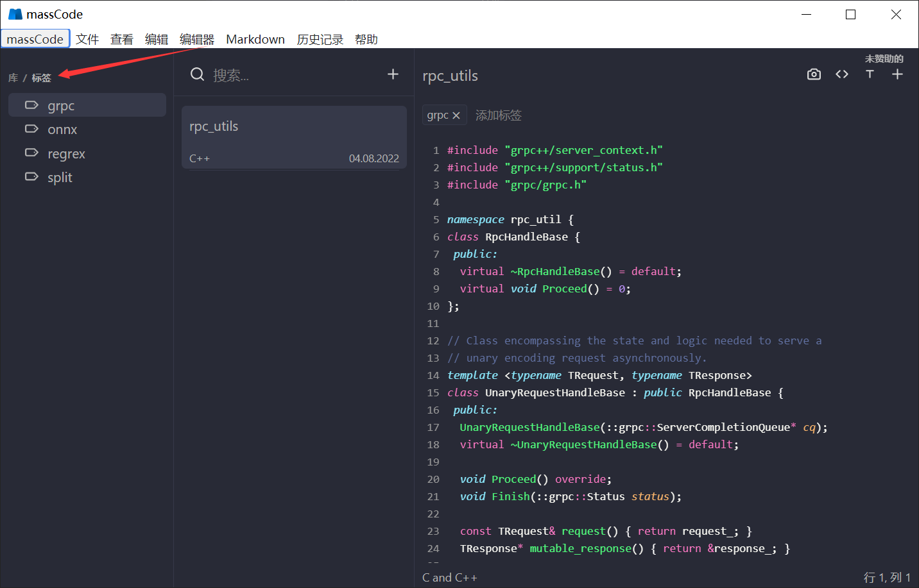The width and height of the screenshot is (919, 588).
Task: Open the 编辑 menu
Action: (x=157, y=39)
